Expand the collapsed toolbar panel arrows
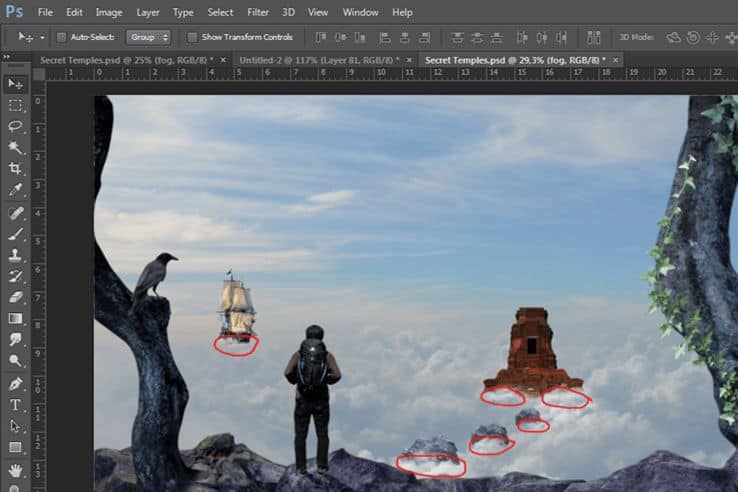 click(x=7, y=57)
